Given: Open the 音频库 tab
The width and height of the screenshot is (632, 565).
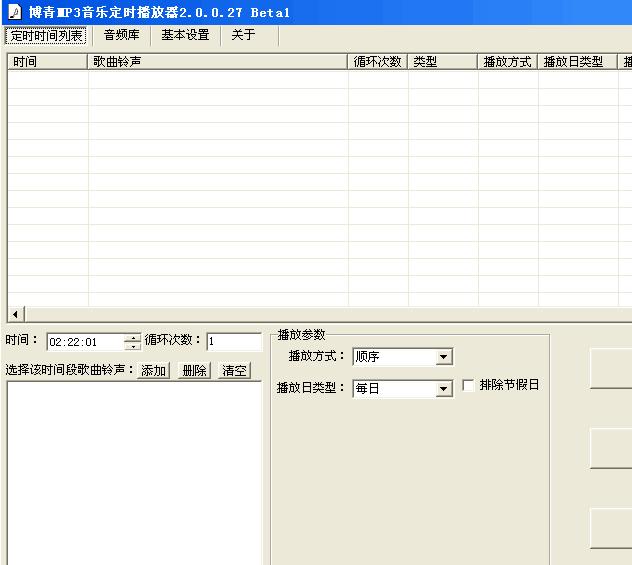Looking at the screenshot, I should 121,35.
